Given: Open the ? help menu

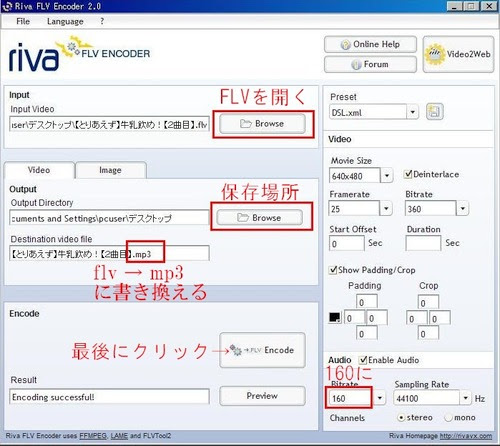Looking at the screenshot, I should pos(102,21).
